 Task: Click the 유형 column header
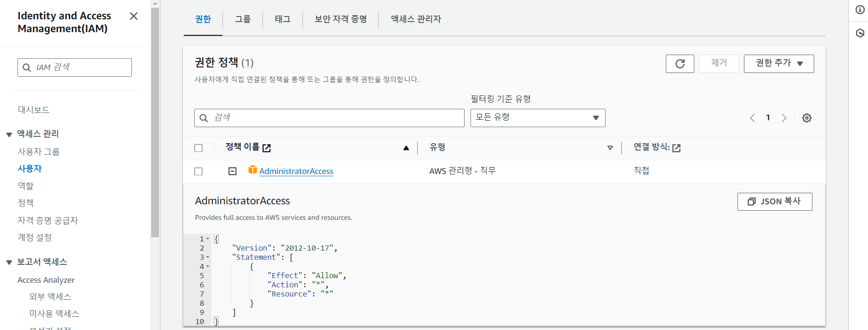coord(437,147)
